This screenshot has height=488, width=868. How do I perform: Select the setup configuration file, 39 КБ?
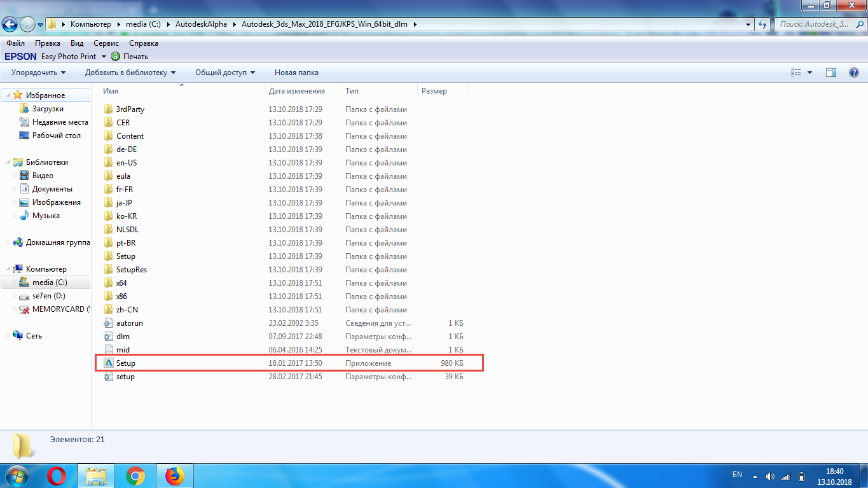[285, 377]
